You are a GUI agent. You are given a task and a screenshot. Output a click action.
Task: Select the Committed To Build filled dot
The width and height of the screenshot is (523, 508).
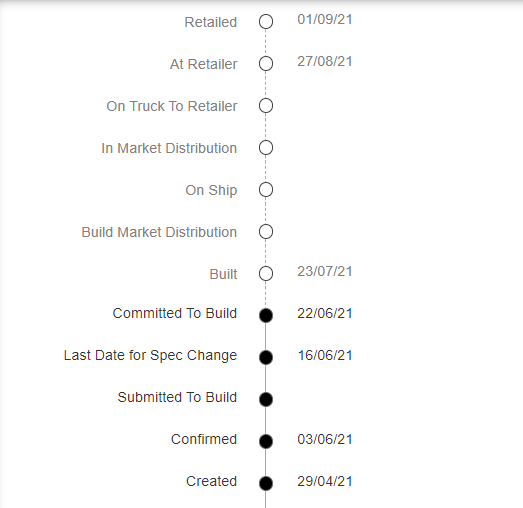tap(266, 316)
